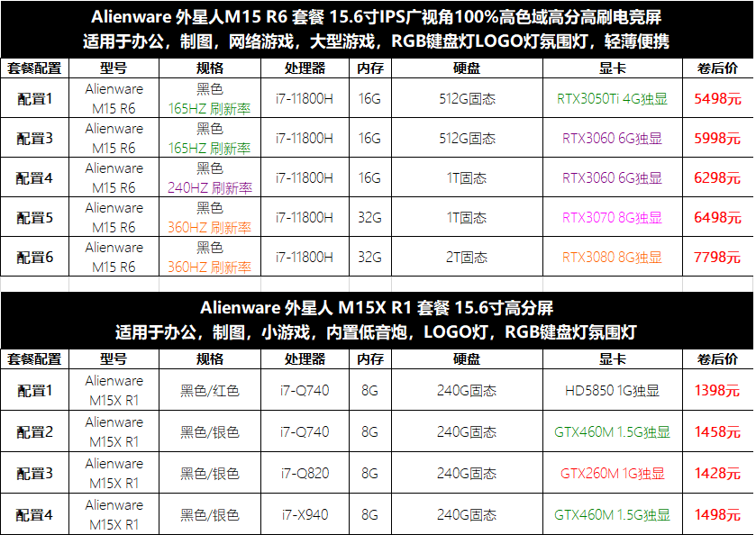This screenshot has height=535, width=756.
Task: Click i7-11800H in the RTX3080 row
Action: tap(305, 257)
